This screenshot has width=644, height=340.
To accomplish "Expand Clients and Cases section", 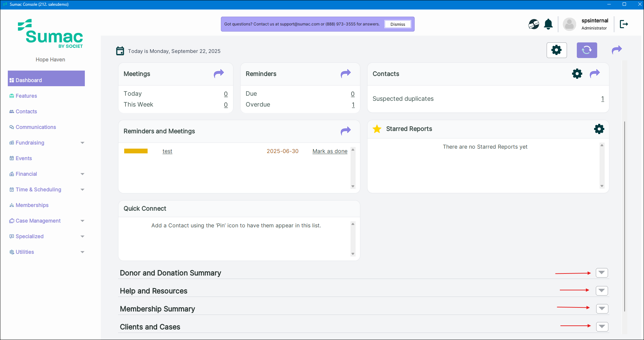I will 602,327.
